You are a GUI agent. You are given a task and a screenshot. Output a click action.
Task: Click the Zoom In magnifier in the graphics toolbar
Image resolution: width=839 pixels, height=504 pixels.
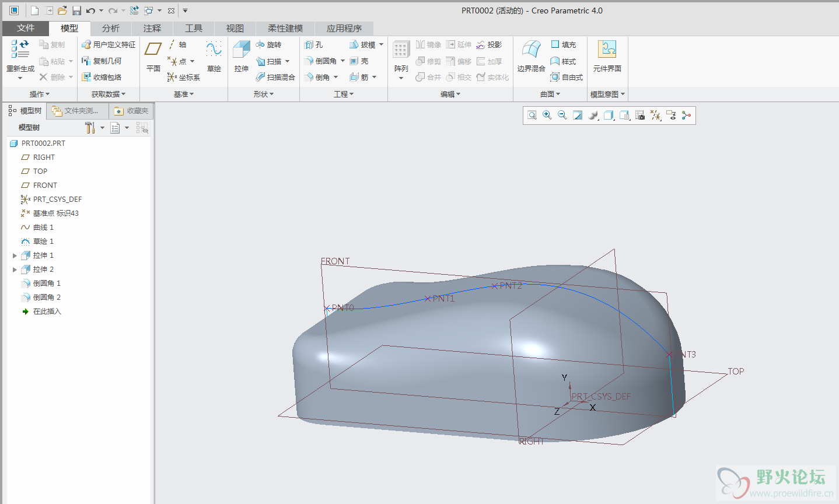coord(547,116)
